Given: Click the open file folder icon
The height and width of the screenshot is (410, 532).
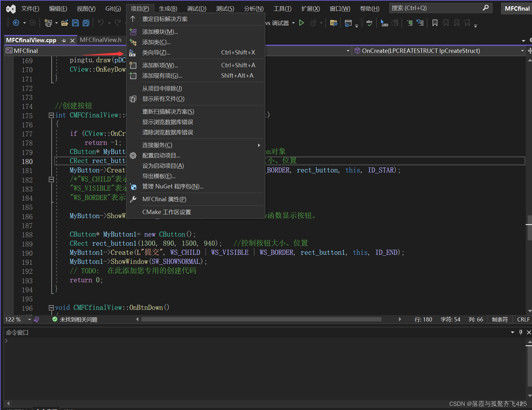Looking at the screenshot, I should (x=65, y=23).
